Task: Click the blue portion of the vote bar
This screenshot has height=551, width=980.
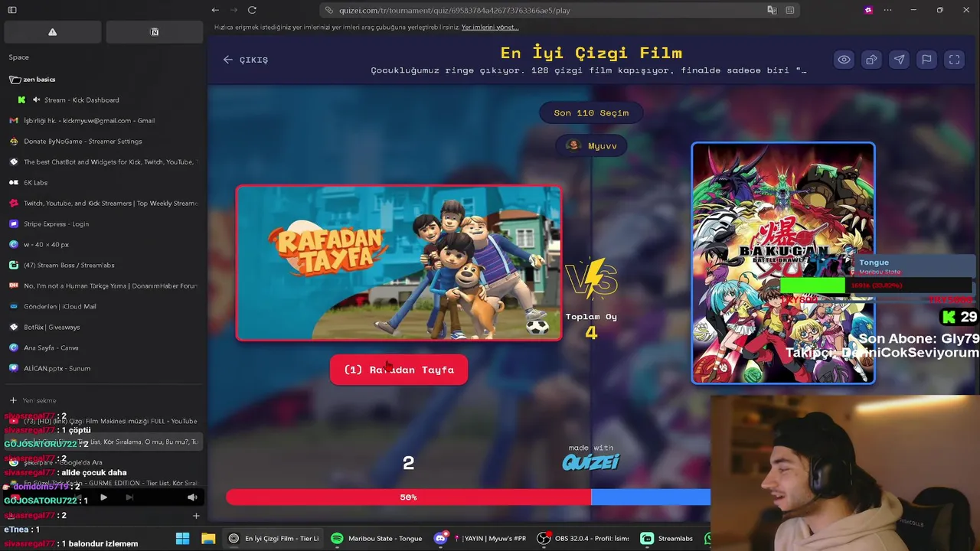Action: click(651, 497)
